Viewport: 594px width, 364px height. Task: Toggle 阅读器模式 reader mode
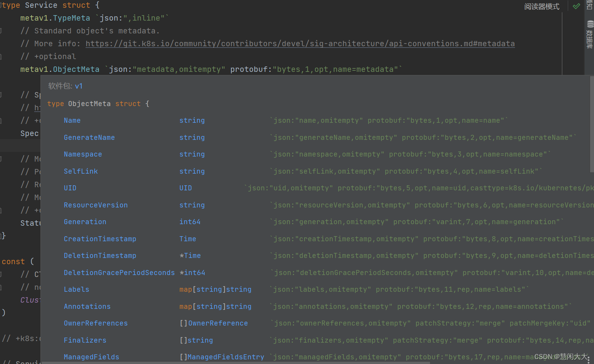[541, 6]
